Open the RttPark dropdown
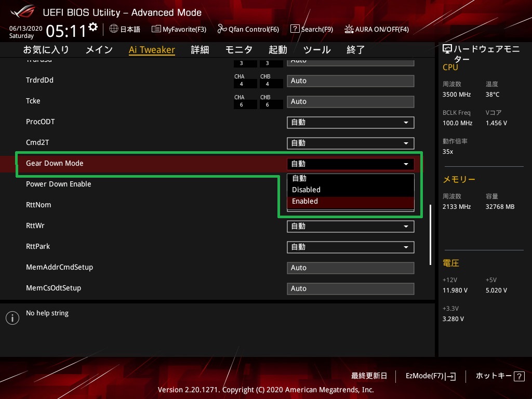Image resolution: width=532 pixels, height=399 pixels. click(351, 247)
